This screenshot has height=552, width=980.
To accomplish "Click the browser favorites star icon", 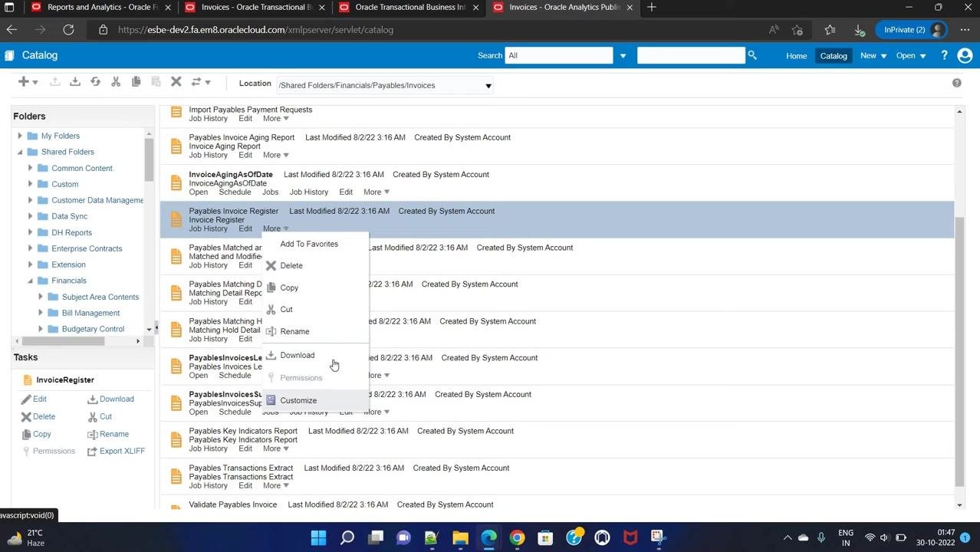I will click(830, 30).
